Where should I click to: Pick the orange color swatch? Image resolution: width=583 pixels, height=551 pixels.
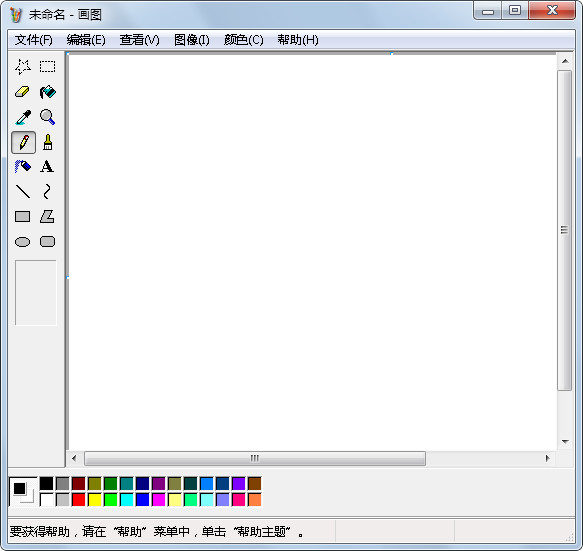pos(255,500)
